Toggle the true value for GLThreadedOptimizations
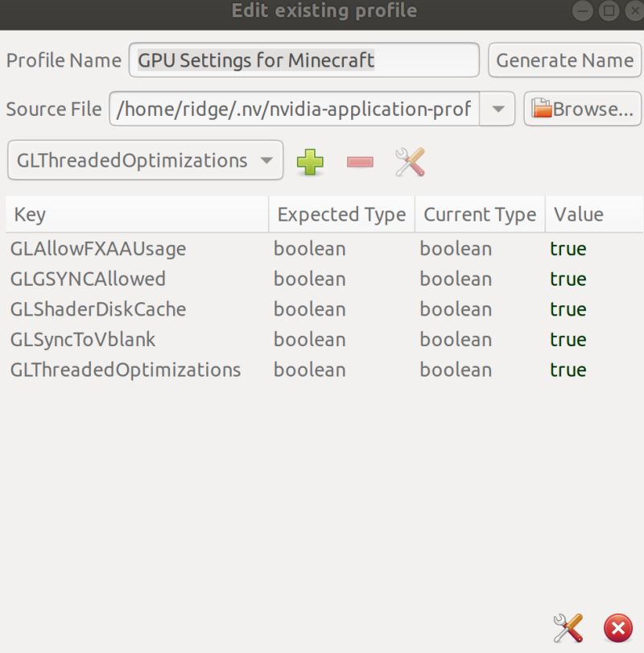This screenshot has height=653, width=644. coord(568,370)
